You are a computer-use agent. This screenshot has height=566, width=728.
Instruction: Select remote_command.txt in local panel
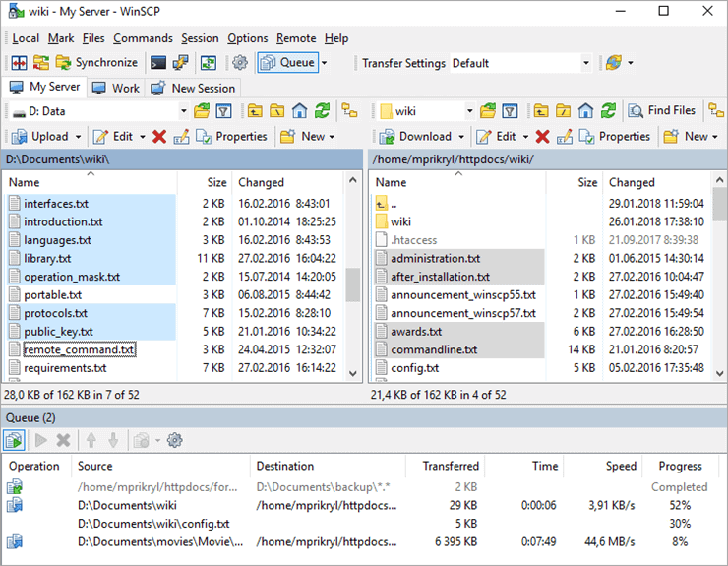click(79, 349)
